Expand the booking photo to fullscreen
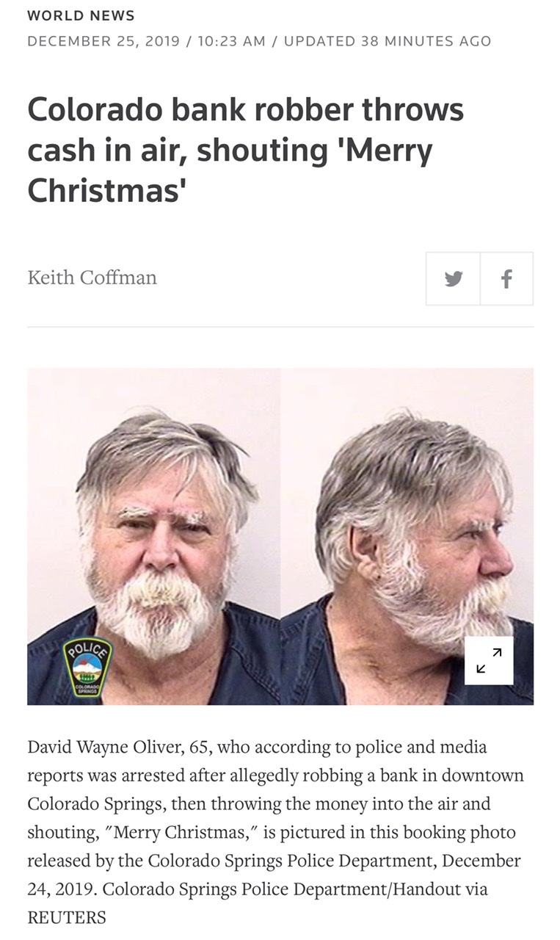This screenshot has width=560, height=940. click(x=489, y=660)
